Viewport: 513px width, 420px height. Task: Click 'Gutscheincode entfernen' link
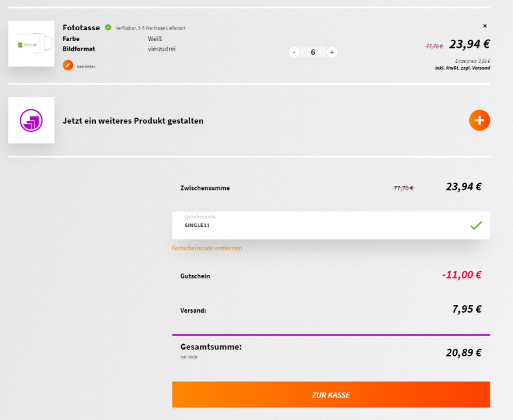tap(207, 248)
